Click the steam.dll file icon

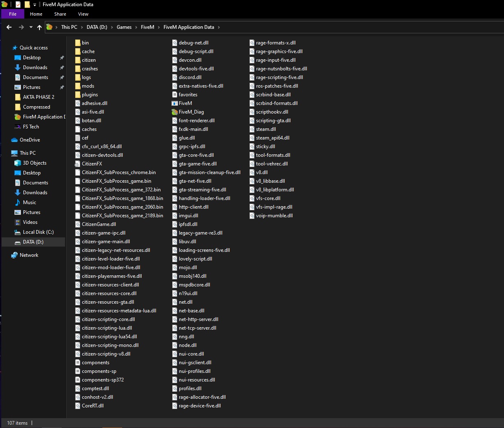tap(252, 129)
